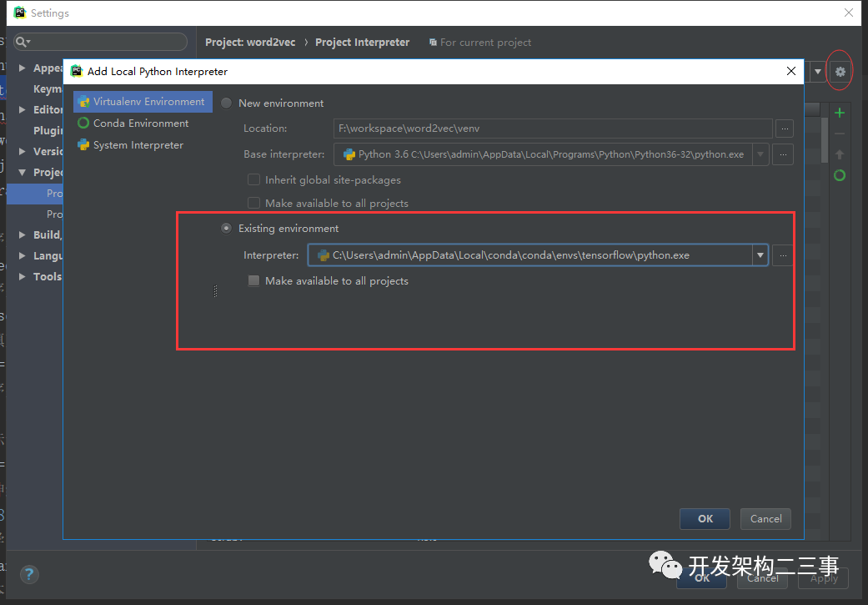This screenshot has height=605, width=868.
Task: Click the green circle conda icon on right
Action: [839, 175]
